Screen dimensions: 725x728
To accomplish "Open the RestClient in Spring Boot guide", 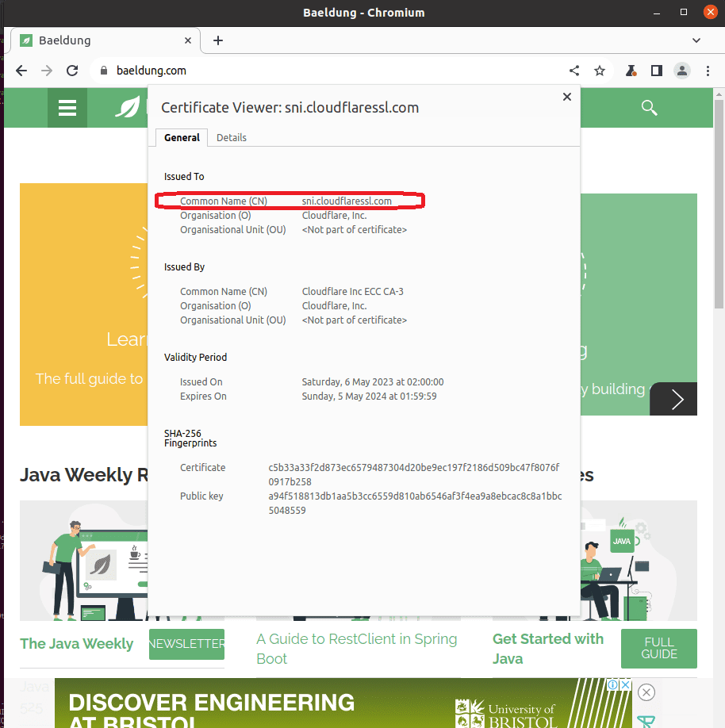I will (356, 648).
